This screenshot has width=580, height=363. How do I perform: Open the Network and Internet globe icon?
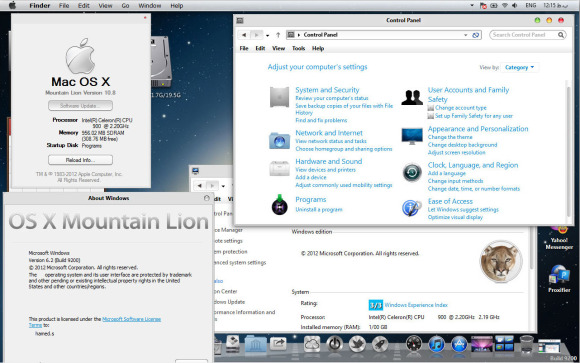click(x=279, y=141)
